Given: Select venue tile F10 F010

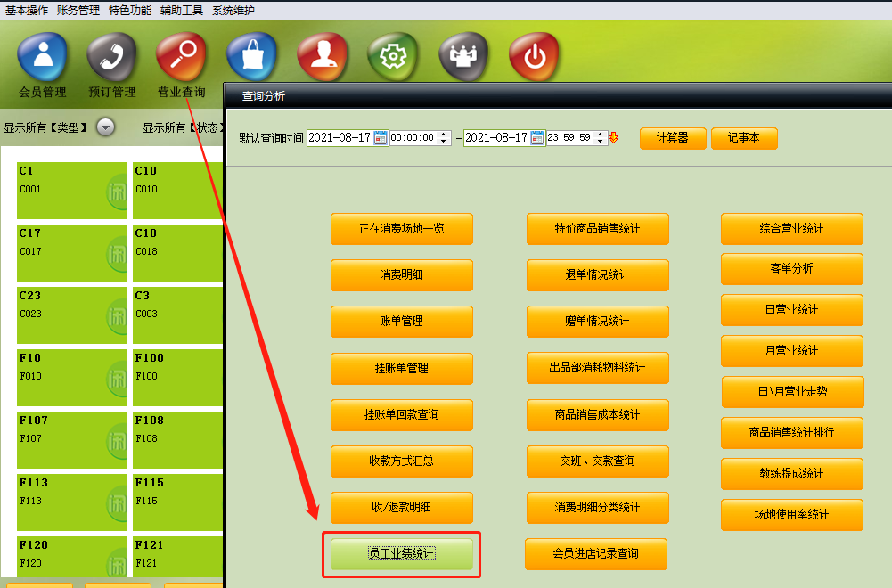Looking at the screenshot, I should (x=72, y=378).
